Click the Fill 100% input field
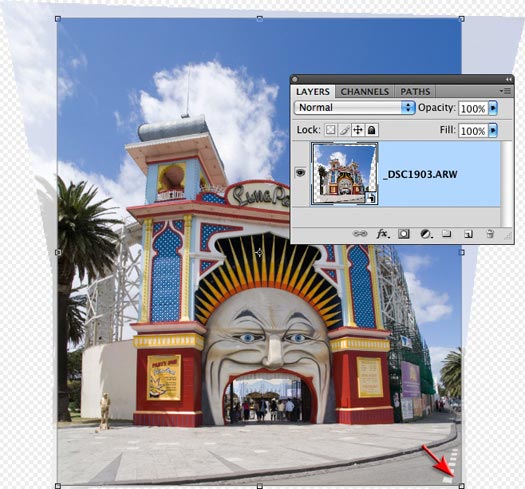Screen dimensions: 525x489 473,131
